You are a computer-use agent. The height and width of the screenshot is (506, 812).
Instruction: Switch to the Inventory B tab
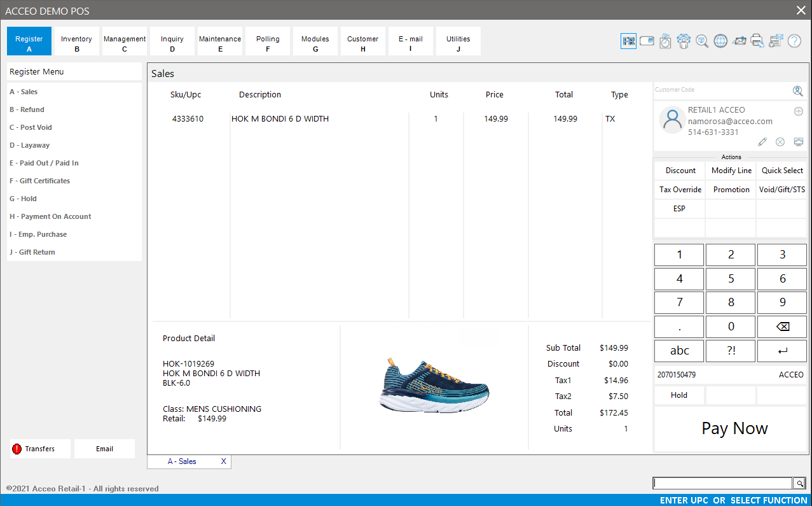(76, 41)
